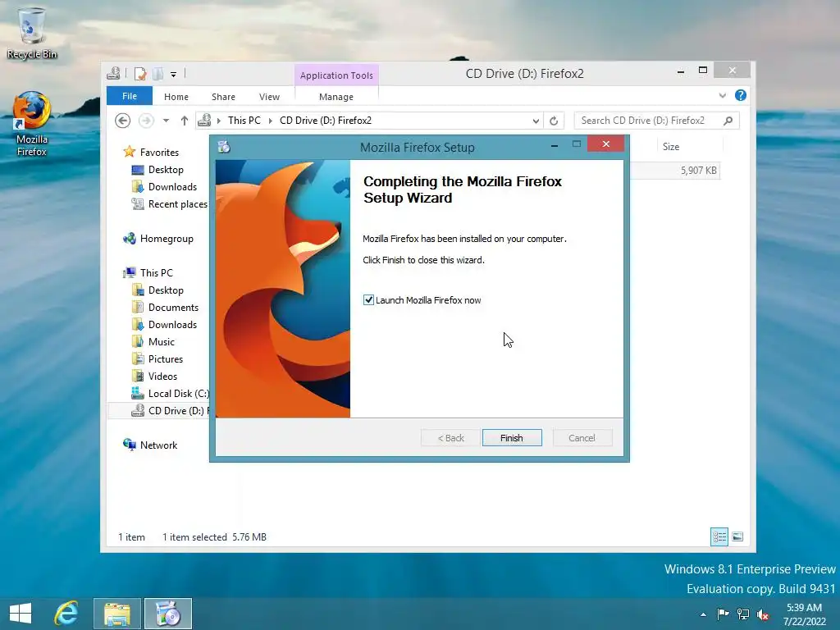This screenshot has height=630, width=840.
Task: Open Action Center flag icon
Action: click(723, 614)
